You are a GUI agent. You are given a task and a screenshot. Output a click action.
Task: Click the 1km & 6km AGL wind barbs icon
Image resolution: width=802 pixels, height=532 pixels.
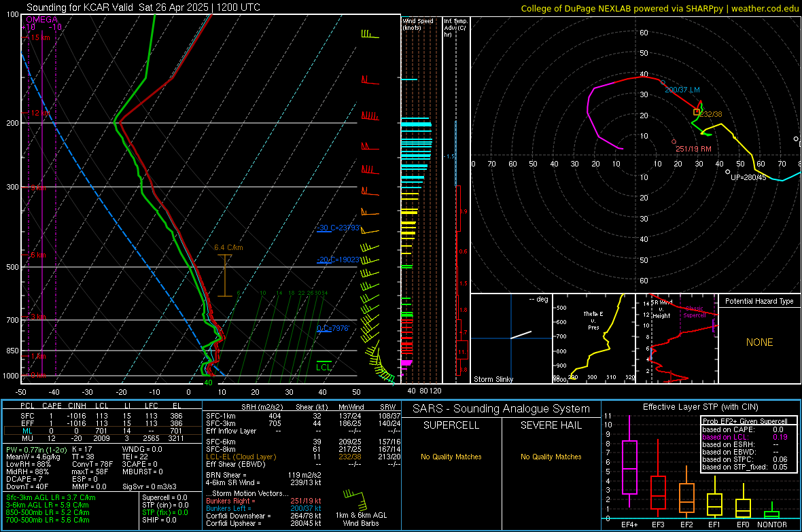tap(355, 499)
